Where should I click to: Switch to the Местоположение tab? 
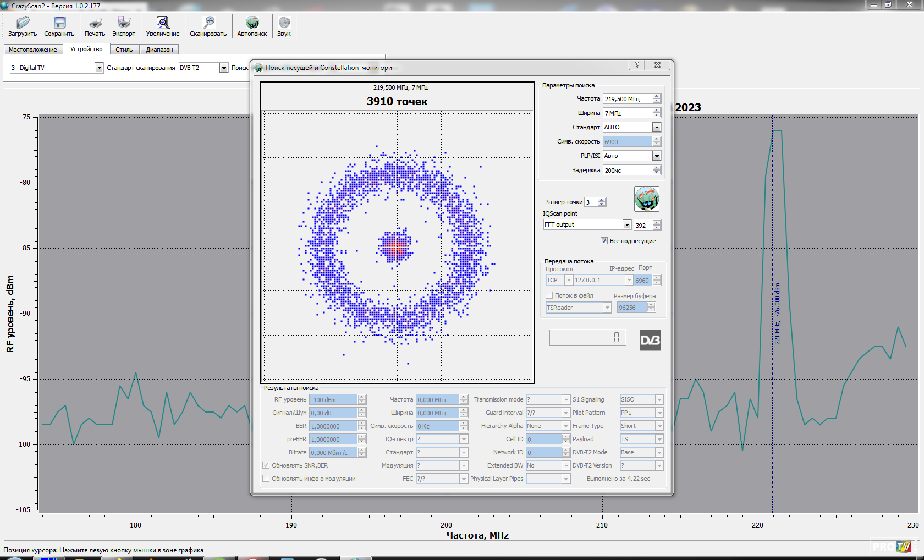tap(32, 50)
